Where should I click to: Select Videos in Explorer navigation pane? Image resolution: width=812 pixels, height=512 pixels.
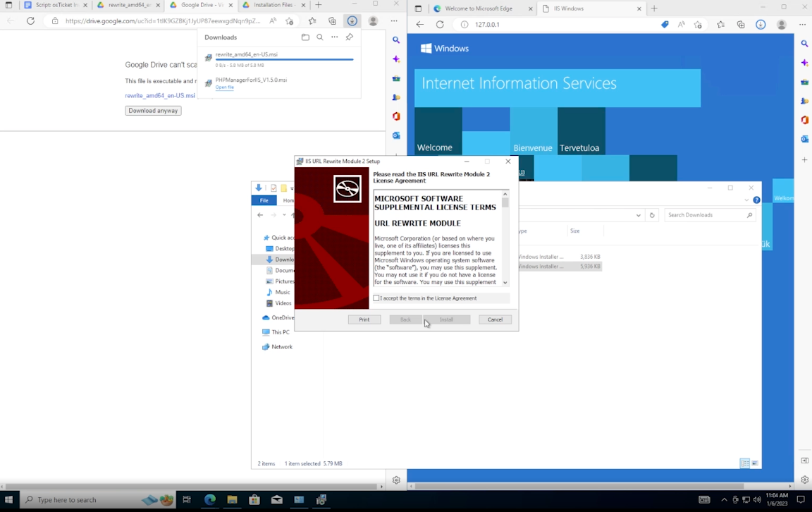pyautogui.click(x=283, y=303)
